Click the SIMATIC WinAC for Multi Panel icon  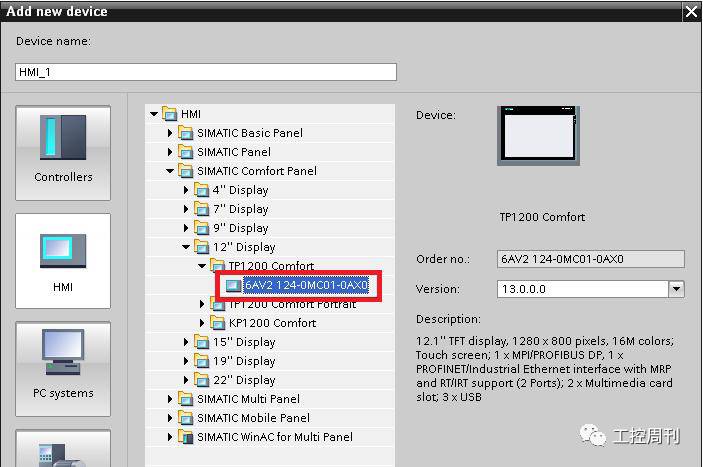(186, 437)
